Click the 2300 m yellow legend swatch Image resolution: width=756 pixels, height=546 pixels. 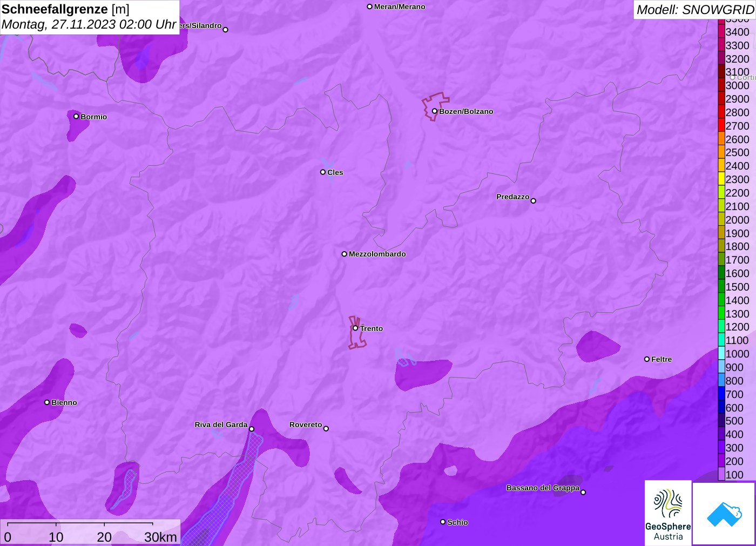(x=721, y=179)
